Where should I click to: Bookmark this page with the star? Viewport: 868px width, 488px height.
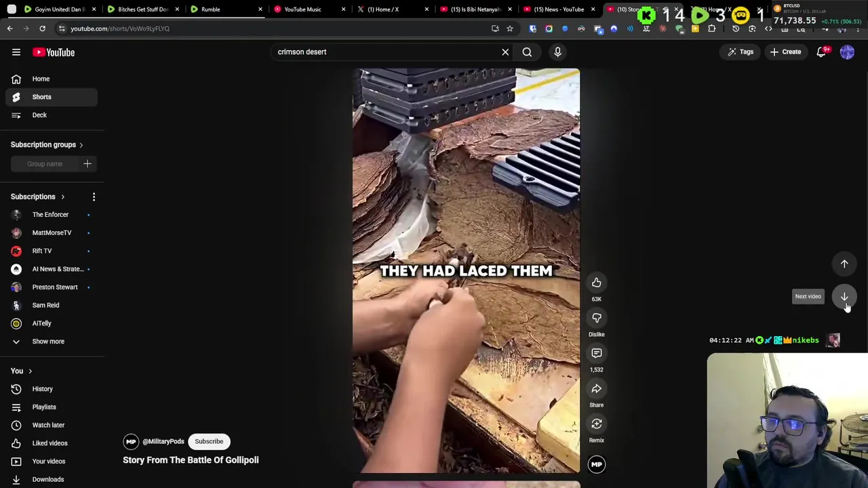pos(510,28)
